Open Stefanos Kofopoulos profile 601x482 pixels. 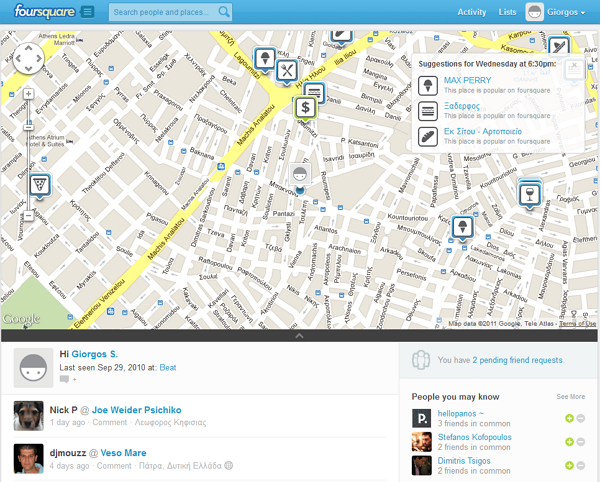click(x=475, y=437)
